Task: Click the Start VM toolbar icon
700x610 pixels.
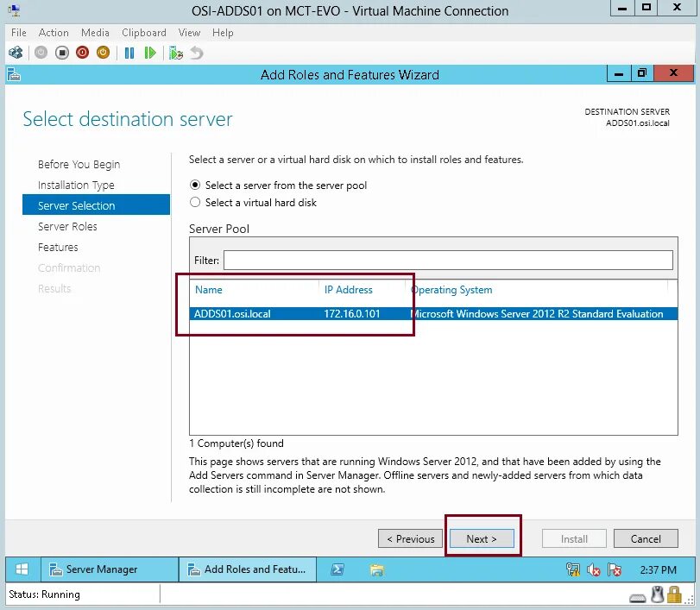Action: pos(41,53)
